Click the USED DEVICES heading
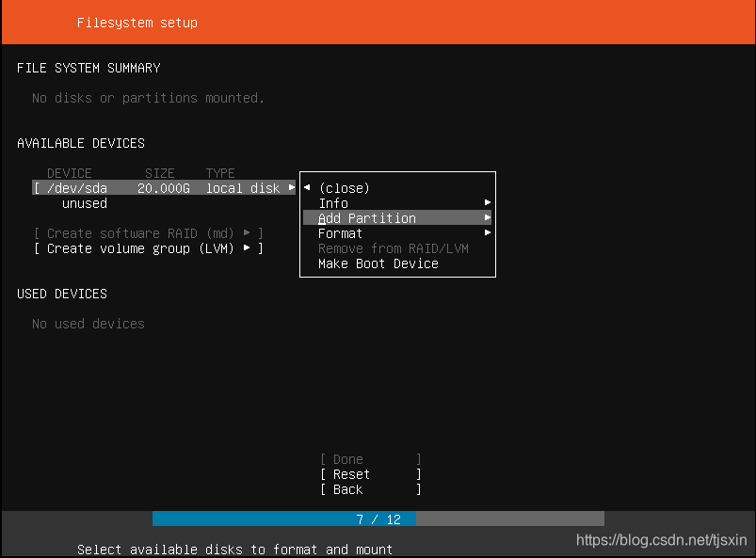This screenshot has width=756, height=558. tap(62, 294)
